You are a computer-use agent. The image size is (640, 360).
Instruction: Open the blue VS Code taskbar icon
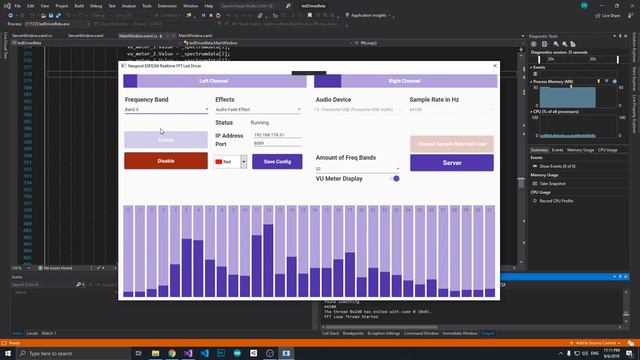click(204, 353)
